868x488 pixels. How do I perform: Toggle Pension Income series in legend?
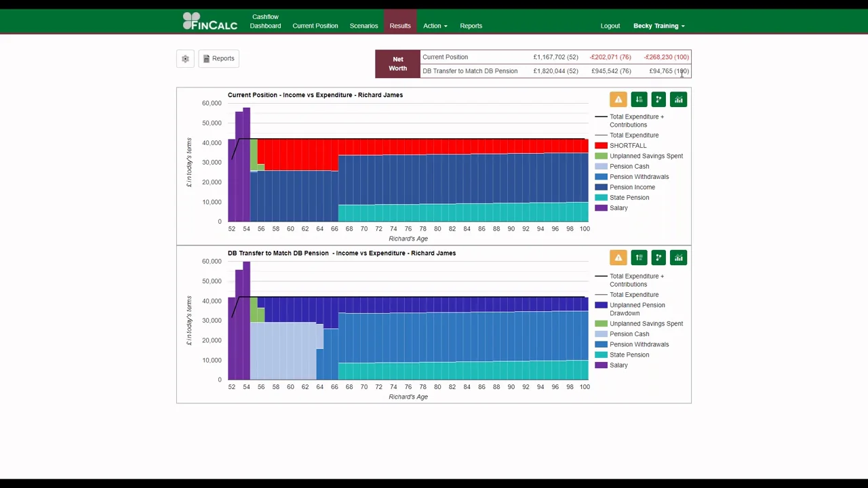632,187
